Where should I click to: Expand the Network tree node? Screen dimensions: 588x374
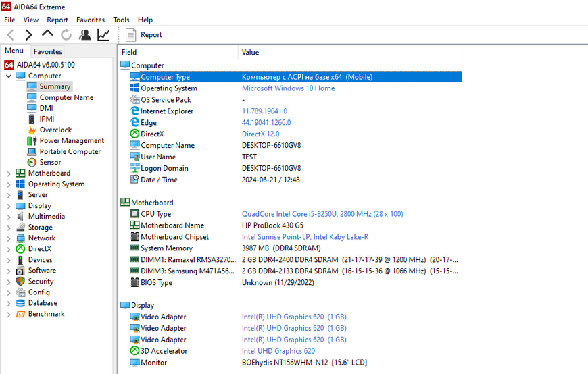[x=9, y=239]
